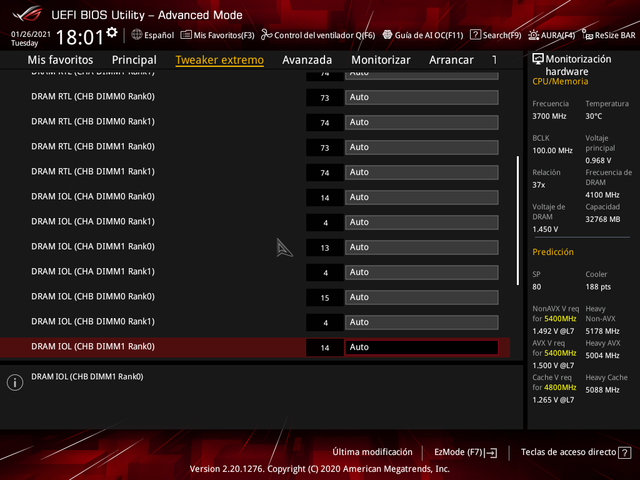This screenshot has width=640, height=480.
Task: Click 1.450 V DRAM voltage value
Action: point(545,229)
